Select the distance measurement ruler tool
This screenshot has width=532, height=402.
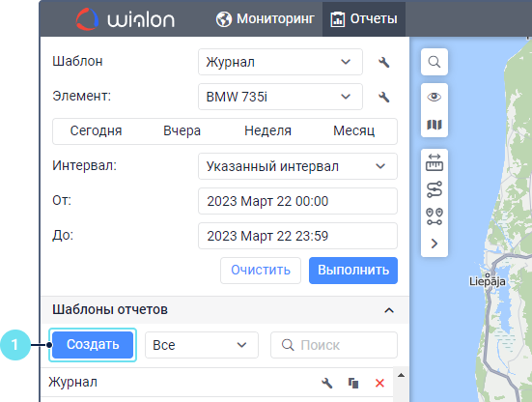434,162
